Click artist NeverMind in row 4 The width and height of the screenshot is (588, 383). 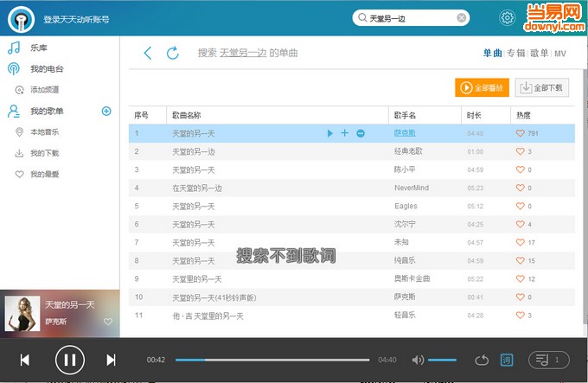(412, 188)
